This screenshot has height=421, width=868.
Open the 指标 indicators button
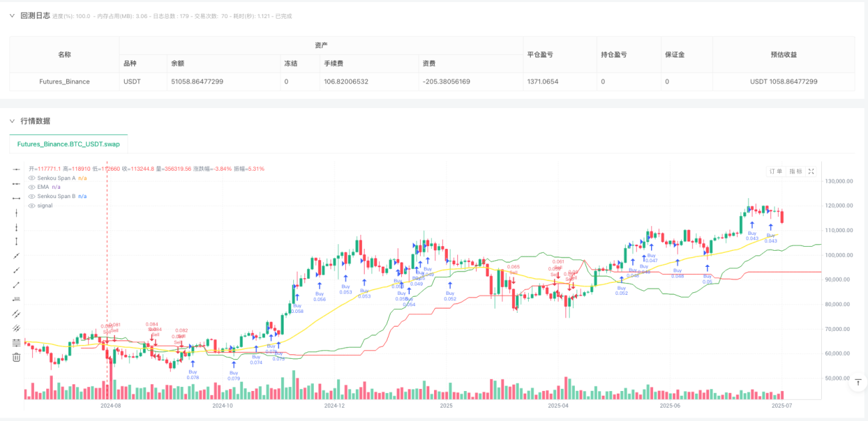point(795,171)
